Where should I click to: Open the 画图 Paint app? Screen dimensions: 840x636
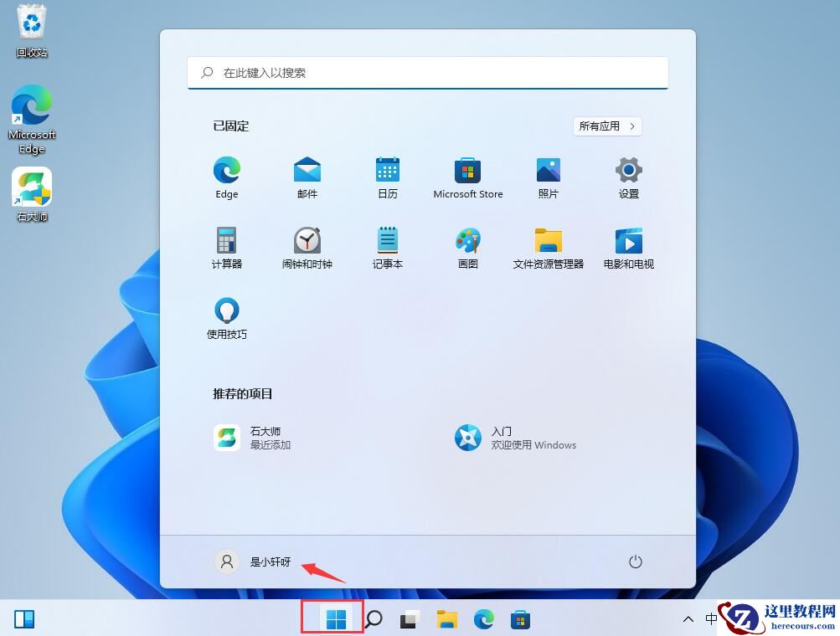(467, 247)
